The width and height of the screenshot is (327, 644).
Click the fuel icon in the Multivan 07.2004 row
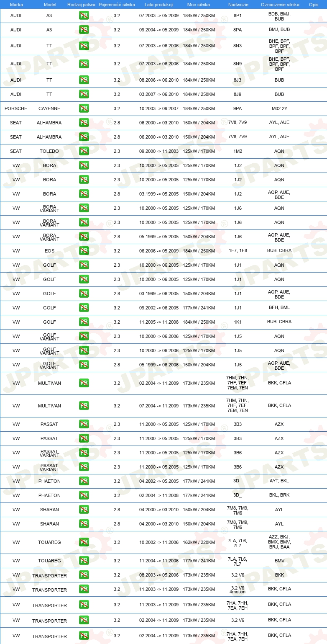tap(84, 405)
